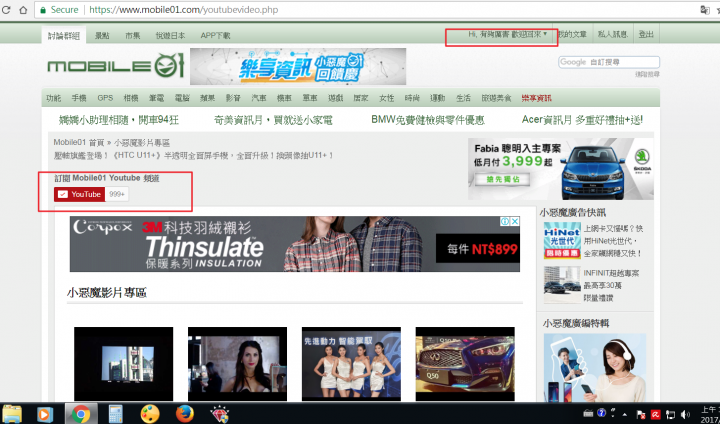Open the 手機 navigation menu
Screen dimensions: 720x424
pos(79,98)
